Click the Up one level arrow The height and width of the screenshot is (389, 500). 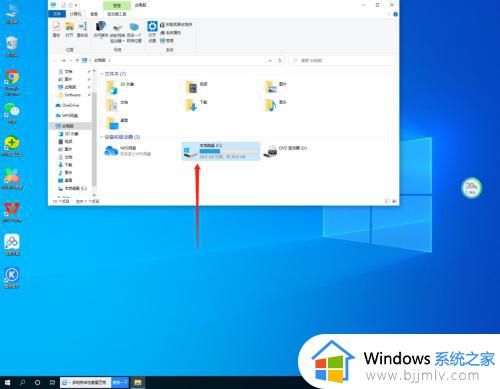77,60
